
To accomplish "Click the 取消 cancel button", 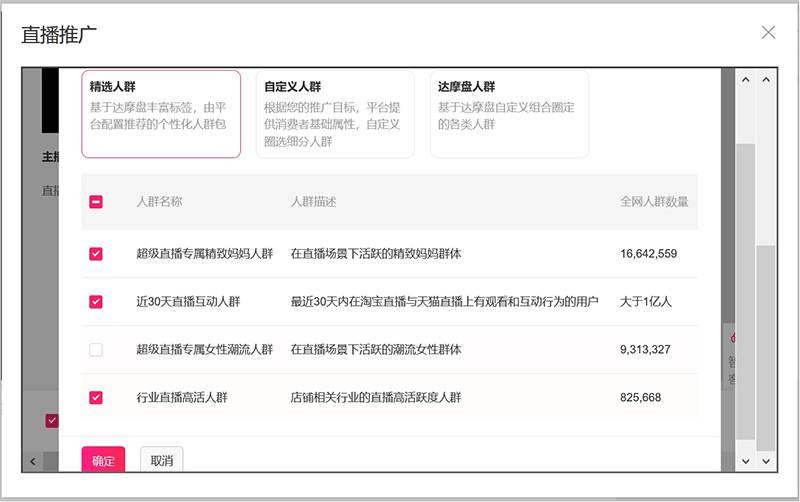I will pos(162,460).
